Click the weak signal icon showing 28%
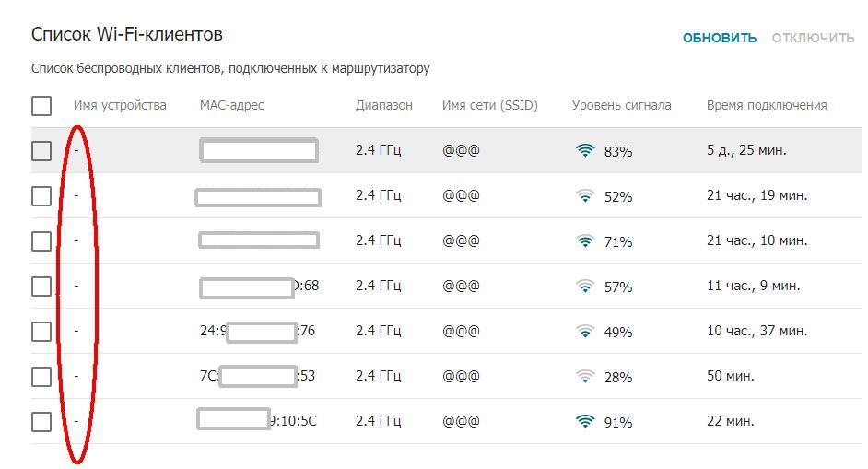 pyautogui.click(x=585, y=376)
